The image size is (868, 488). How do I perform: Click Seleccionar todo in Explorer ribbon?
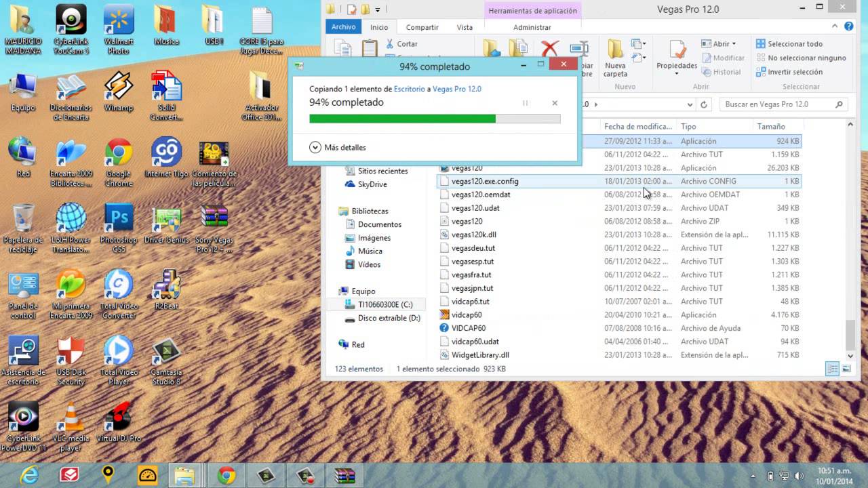click(789, 44)
